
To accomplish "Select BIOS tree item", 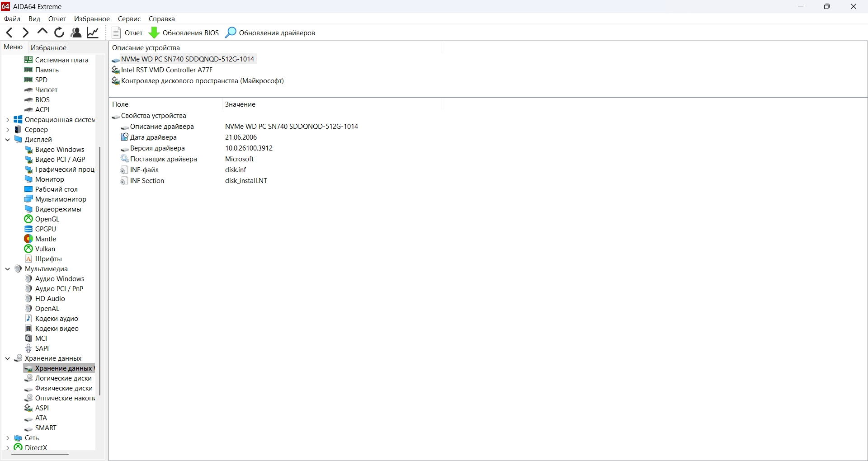I will [x=37, y=100].
